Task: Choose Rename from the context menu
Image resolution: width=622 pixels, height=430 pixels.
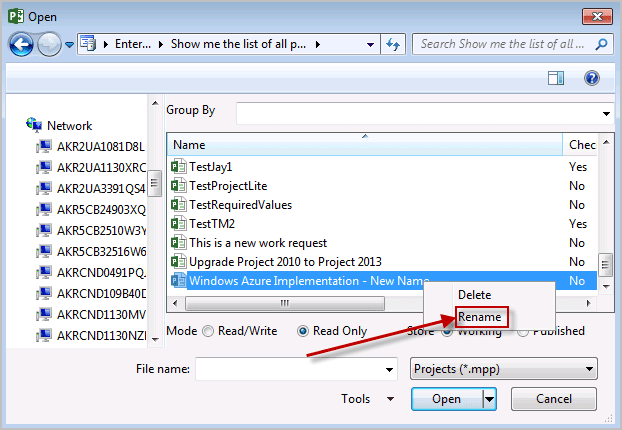Action: (480, 317)
